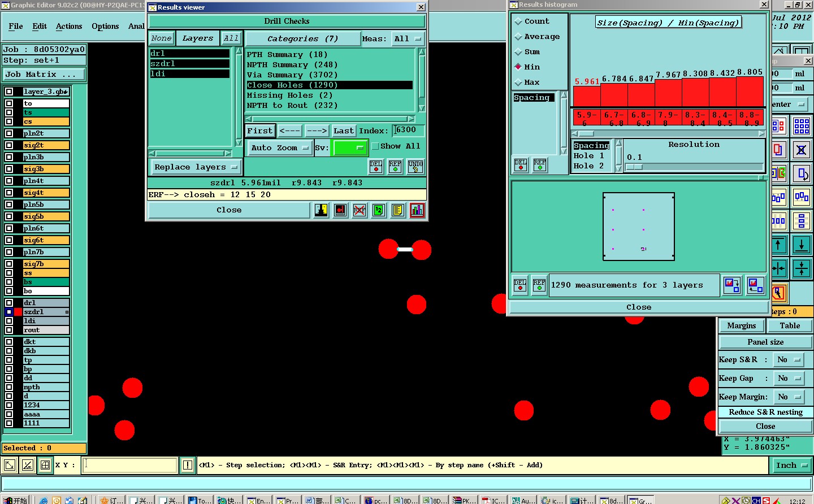Image resolution: width=814 pixels, height=504 pixels.
Task: Click the stacked blue rectangles distribute icon
Action: click(802, 221)
